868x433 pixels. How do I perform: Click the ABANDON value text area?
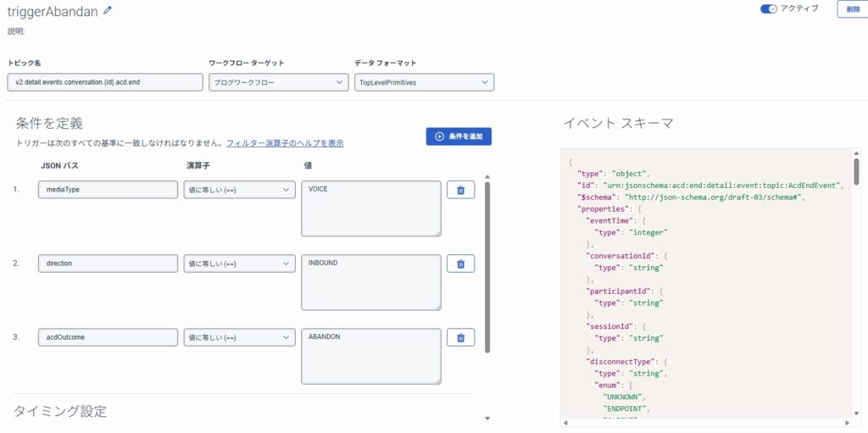(x=370, y=356)
